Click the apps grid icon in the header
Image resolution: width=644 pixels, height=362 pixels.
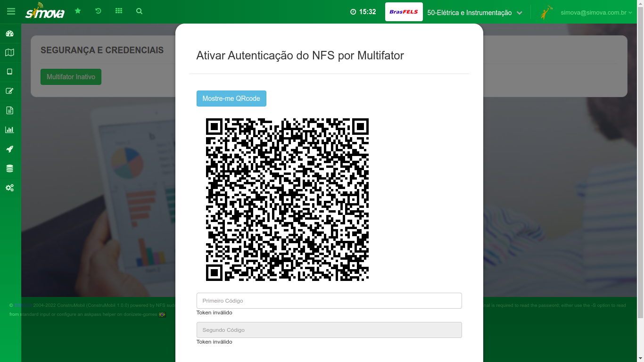tap(119, 10)
